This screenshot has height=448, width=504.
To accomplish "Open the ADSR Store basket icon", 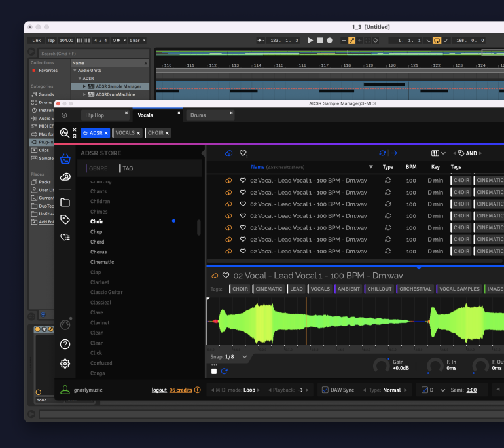I will [x=65, y=159].
